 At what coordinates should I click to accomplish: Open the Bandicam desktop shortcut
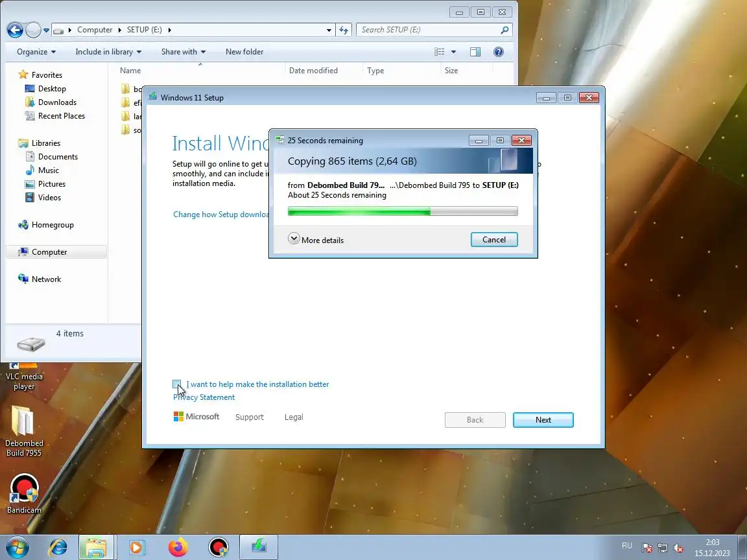tap(24, 493)
